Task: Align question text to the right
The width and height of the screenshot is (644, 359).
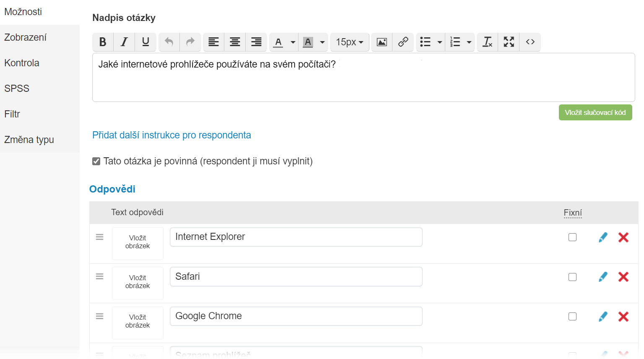Action: (256, 42)
